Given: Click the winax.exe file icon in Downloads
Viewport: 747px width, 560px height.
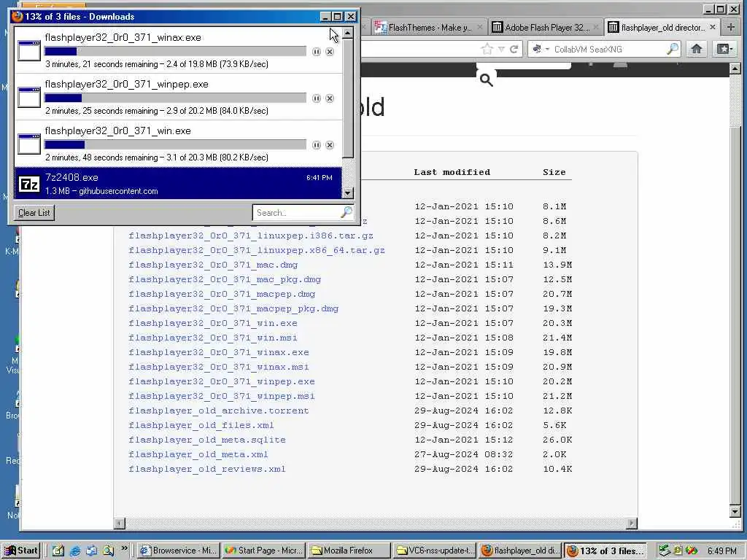Looking at the screenshot, I should coord(29,50).
